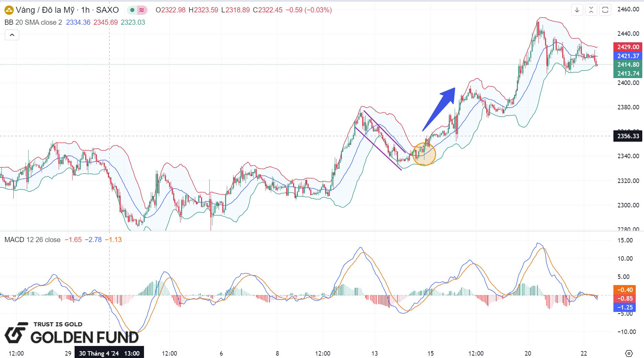Click the 2340.00 price scale mark
The width and height of the screenshot is (644, 358).
628,156
